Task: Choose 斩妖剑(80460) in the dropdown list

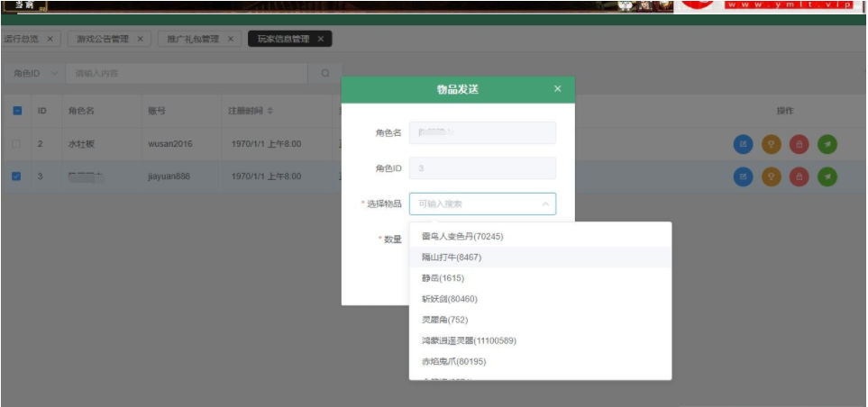Action: coord(450,299)
